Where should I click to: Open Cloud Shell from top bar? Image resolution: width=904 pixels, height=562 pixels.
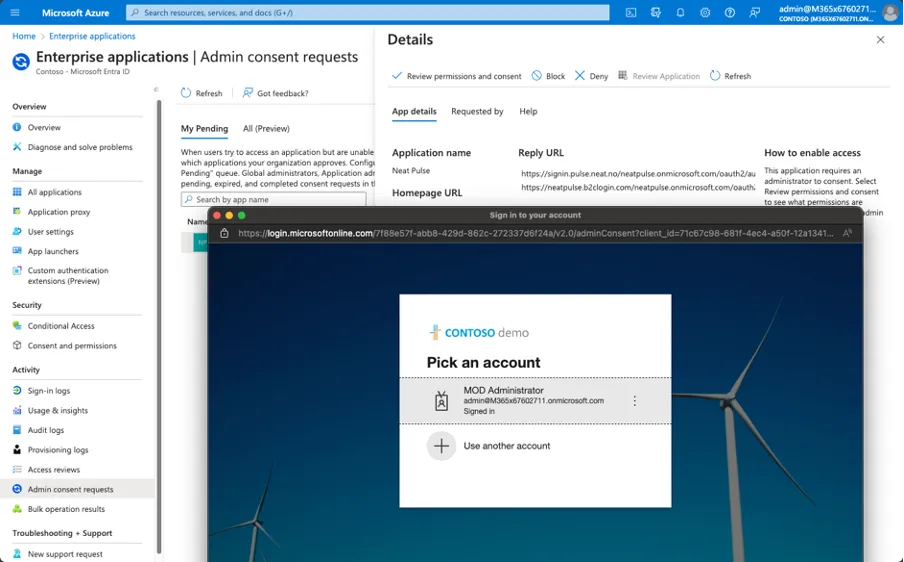[x=631, y=13]
